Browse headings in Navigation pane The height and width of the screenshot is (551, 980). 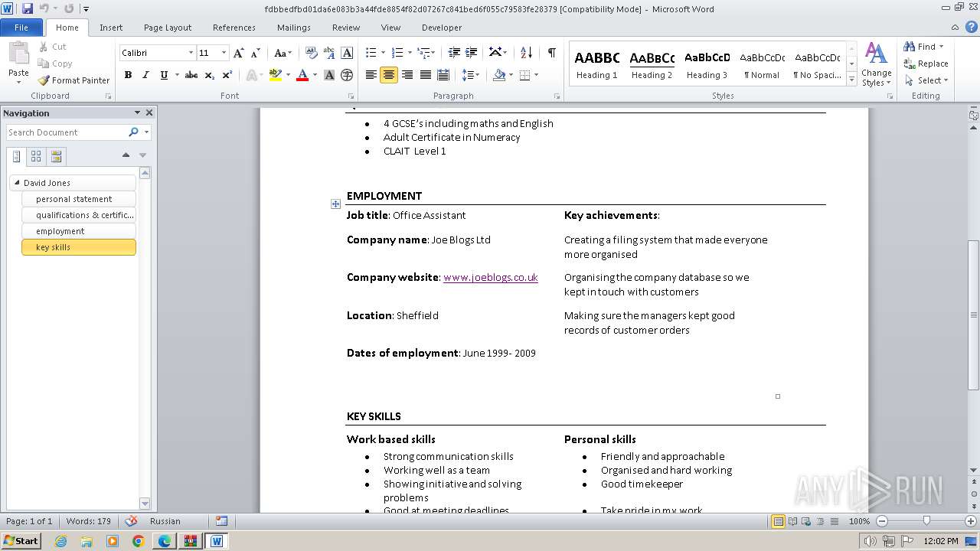coord(17,156)
